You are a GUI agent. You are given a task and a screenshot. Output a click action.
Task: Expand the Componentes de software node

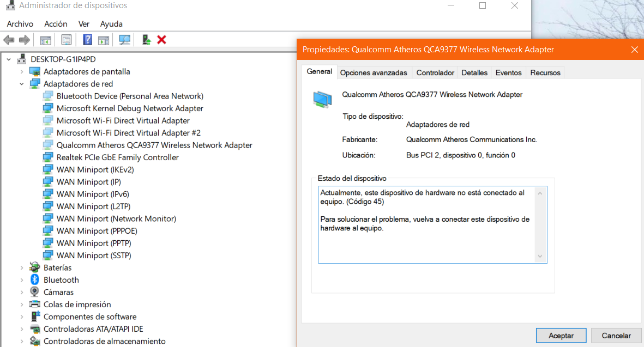[x=22, y=317]
